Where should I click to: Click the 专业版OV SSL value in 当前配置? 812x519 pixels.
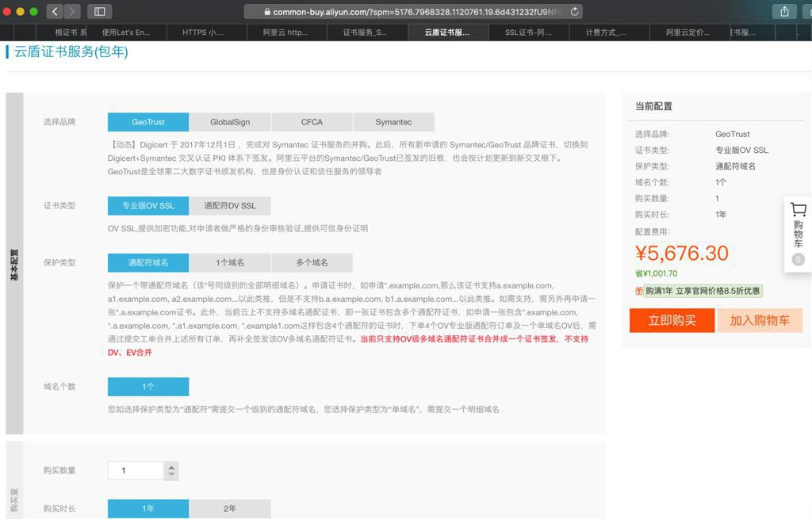741,150
